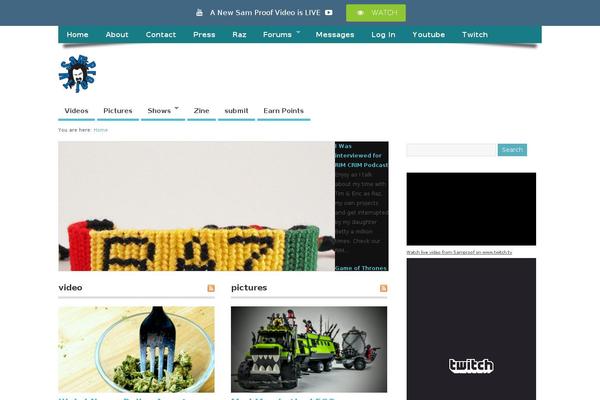Image resolution: width=600 pixels, height=400 pixels.
Task: Click the green WATCH button
Action: pyautogui.click(x=376, y=13)
